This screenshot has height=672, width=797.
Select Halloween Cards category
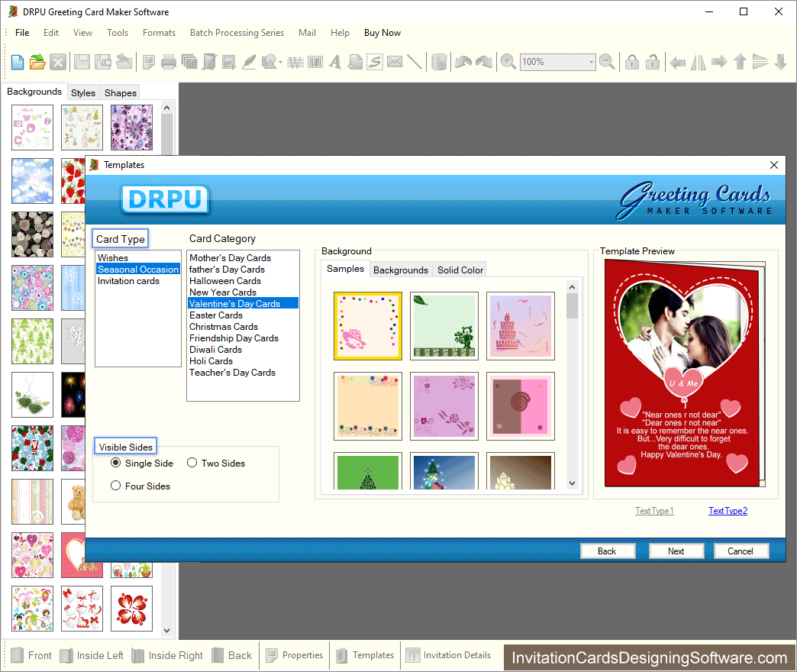[x=243, y=280]
